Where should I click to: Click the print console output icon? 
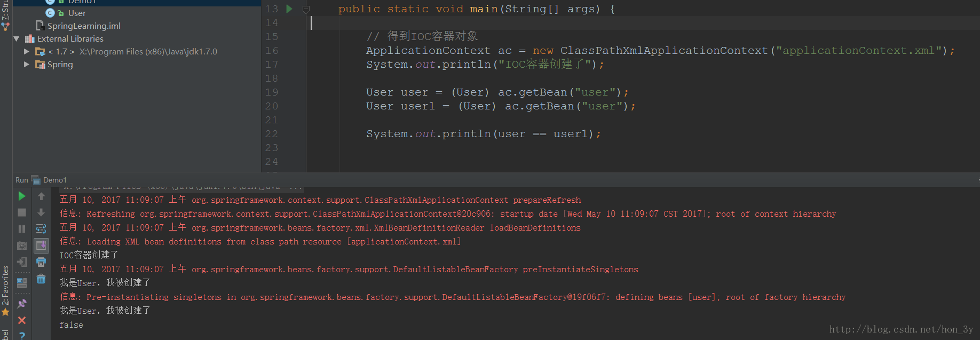pos(41,262)
